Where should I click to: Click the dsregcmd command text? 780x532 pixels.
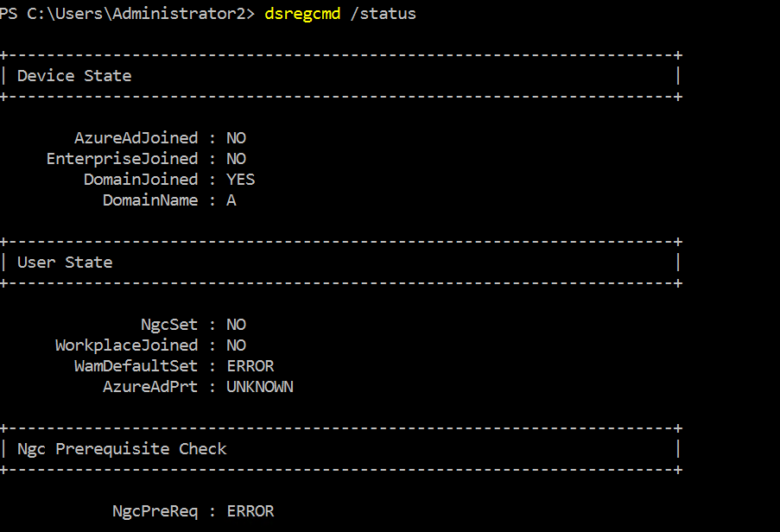302,14
